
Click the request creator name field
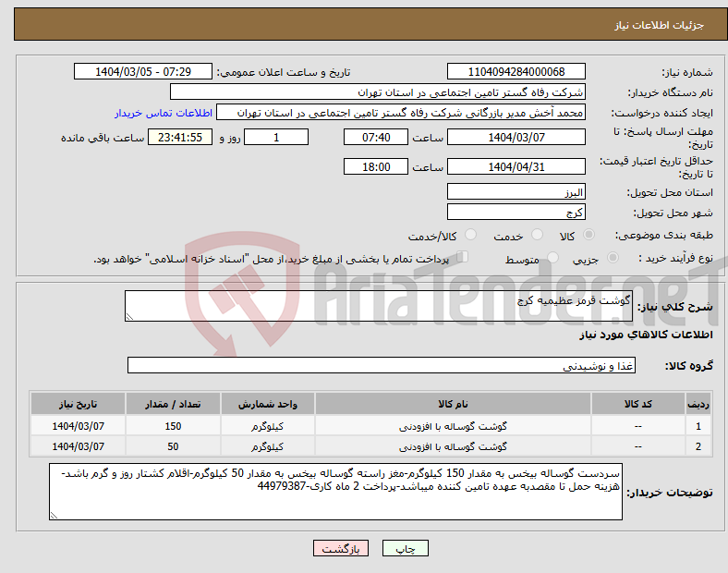tap(401, 113)
